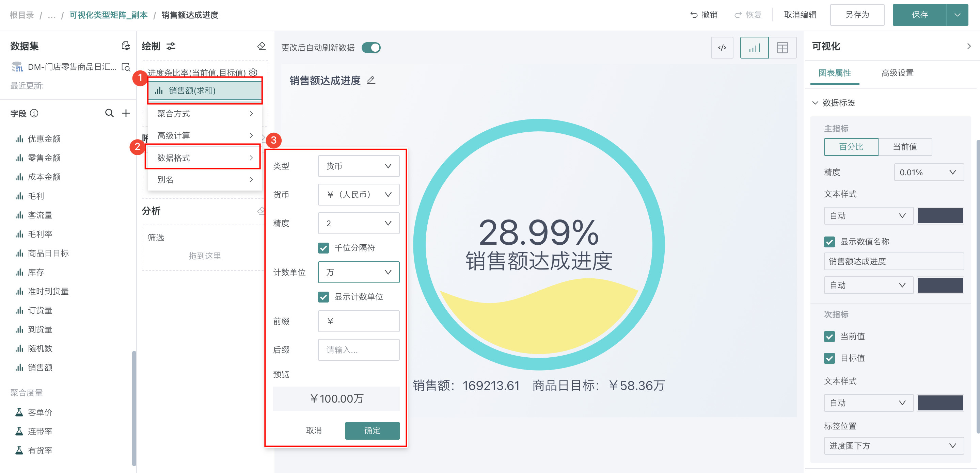Uncheck 显示计数单位 checkbox
This screenshot has height=473, width=980.
[x=323, y=297]
